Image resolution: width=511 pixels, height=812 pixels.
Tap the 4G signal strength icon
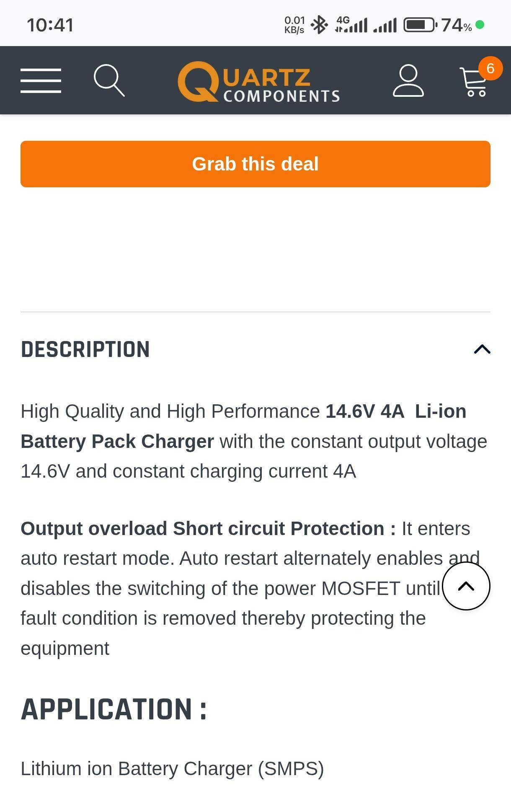pyautogui.click(x=351, y=25)
